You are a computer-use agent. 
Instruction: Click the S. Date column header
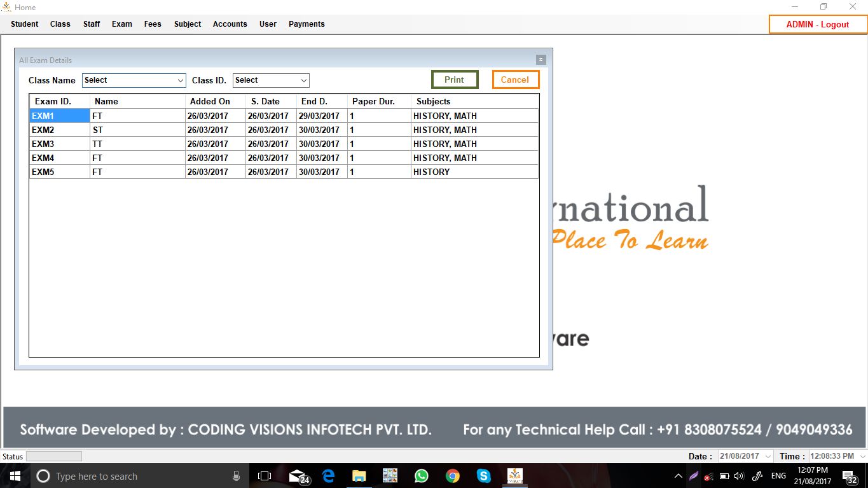point(271,101)
